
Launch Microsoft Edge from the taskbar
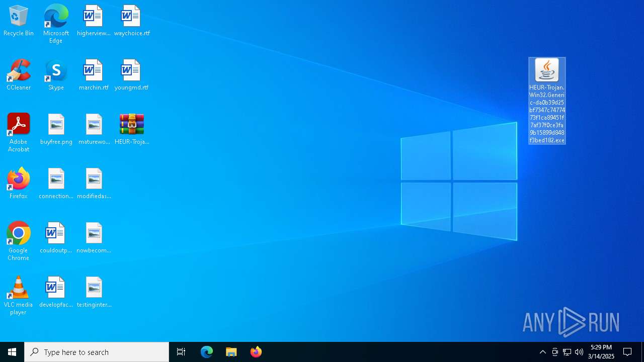click(207, 352)
